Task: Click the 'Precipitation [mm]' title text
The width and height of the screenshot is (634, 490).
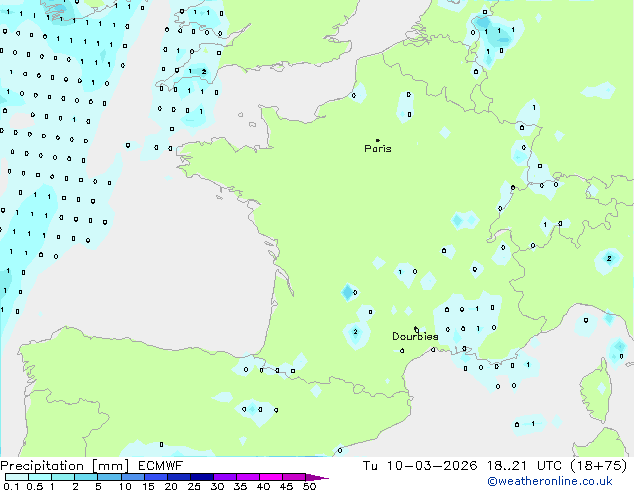Action: 65,466
